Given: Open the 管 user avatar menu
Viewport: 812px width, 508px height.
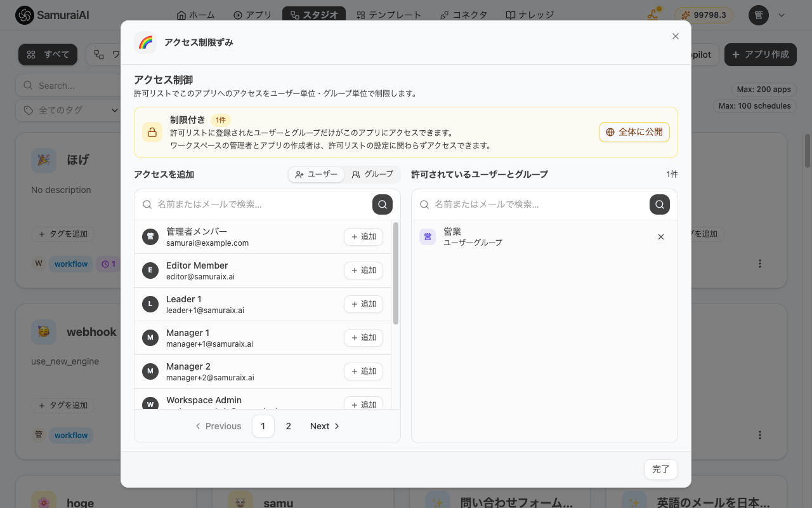Looking at the screenshot, I should (x=759, y=15).
